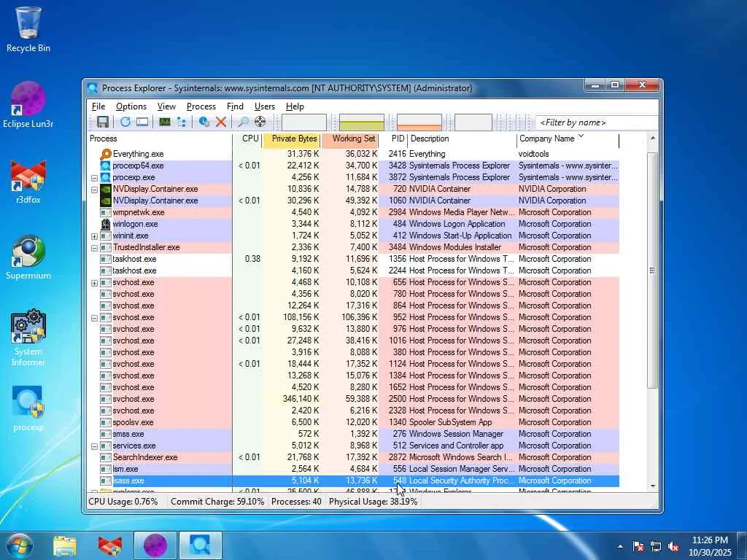Viewport: 747px width, 560px height.
Task: Click Action Center flag tray icon
Action: click(638, 547)
